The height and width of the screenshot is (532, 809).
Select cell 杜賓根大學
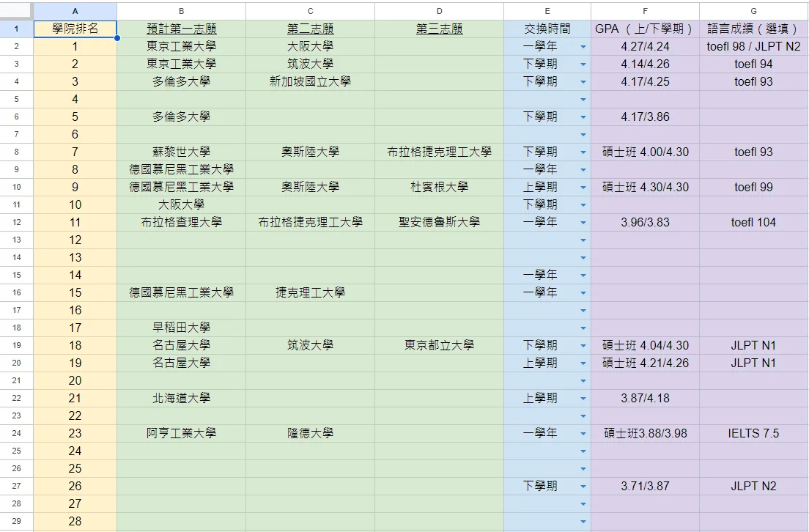click(439, 187)
